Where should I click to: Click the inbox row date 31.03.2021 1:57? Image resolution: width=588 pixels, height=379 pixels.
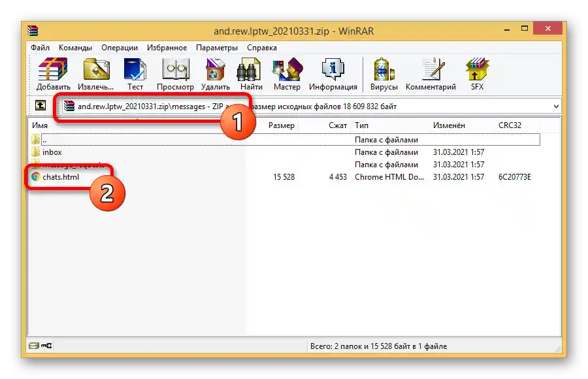tap(459, 152)
